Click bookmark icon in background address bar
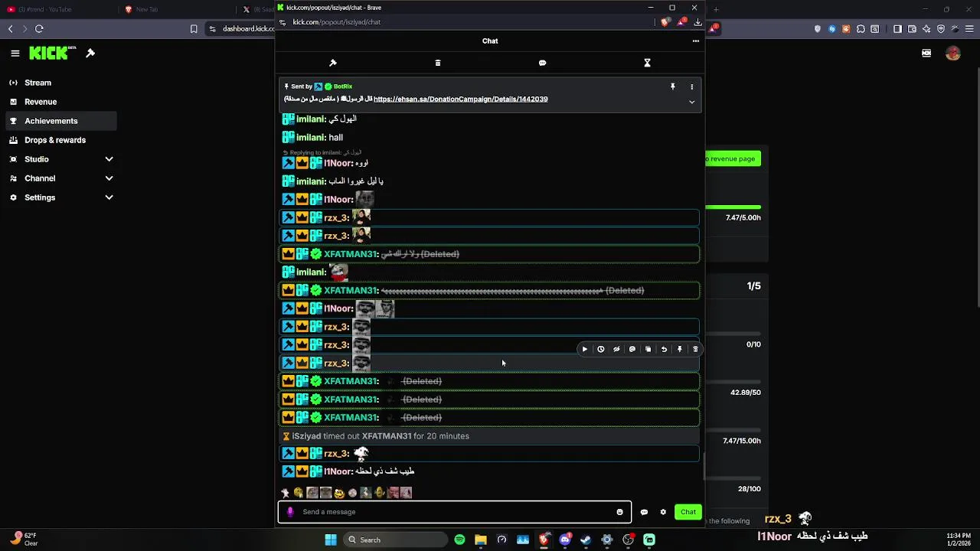This screenshot has height=551, width=980. [194, 29]
